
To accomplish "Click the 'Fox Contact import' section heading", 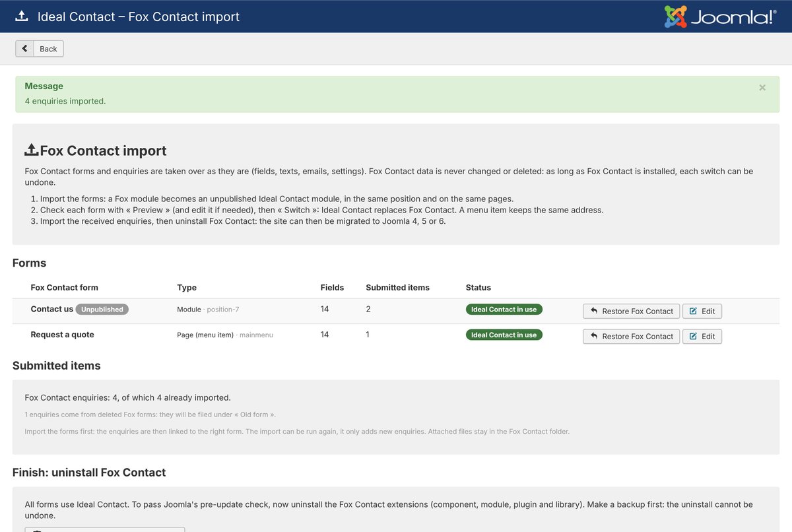I will click(x=103, y=150).
